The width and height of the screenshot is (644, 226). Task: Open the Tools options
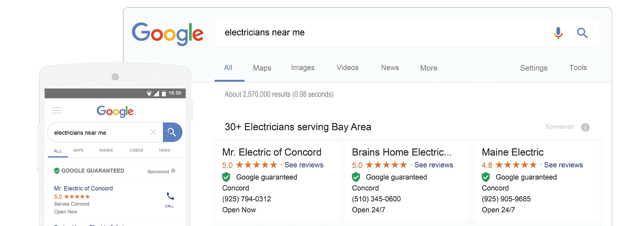pos(578,68)
